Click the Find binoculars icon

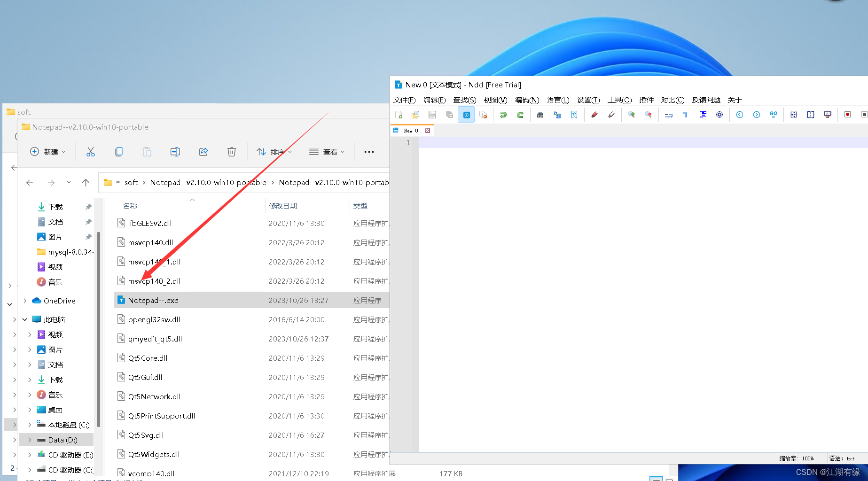click(x=540, y=115)
